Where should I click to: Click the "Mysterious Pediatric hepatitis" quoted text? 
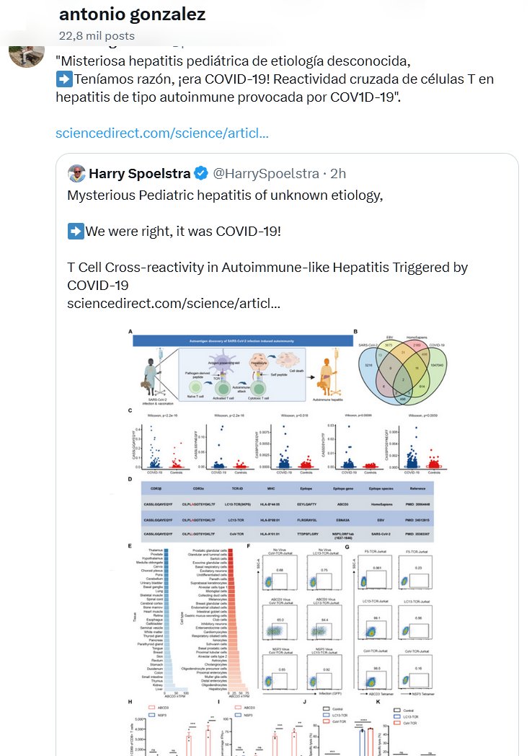pos(225,195)
